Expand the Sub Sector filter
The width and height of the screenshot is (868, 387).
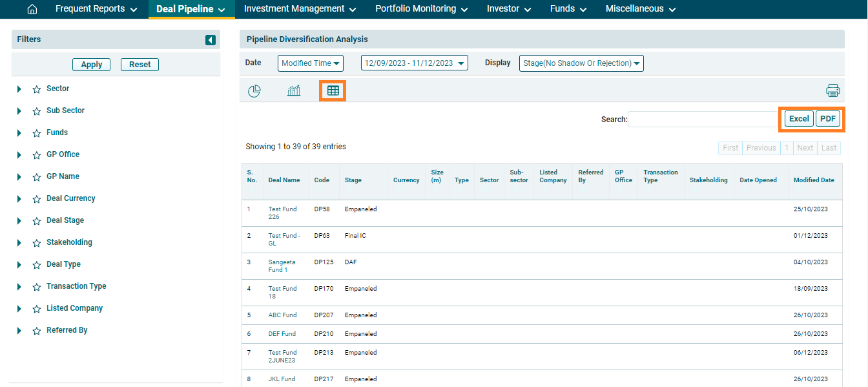19,111
